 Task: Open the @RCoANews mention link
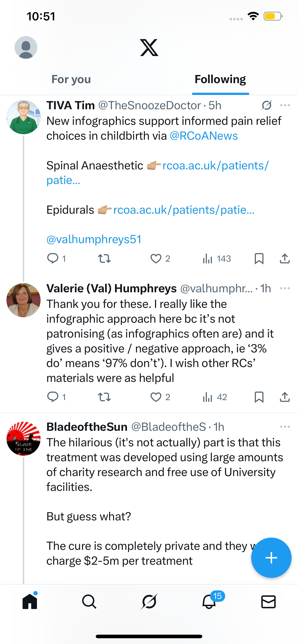pos(204,136)
